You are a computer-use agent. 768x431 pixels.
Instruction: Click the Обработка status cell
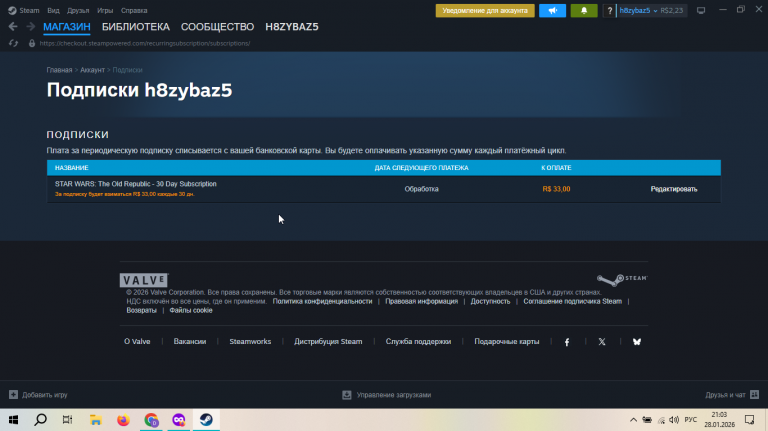point(421,189)
